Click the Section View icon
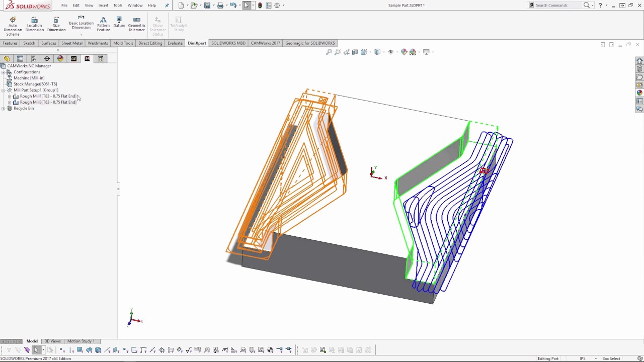644x362 pixels. coord(355,52)
